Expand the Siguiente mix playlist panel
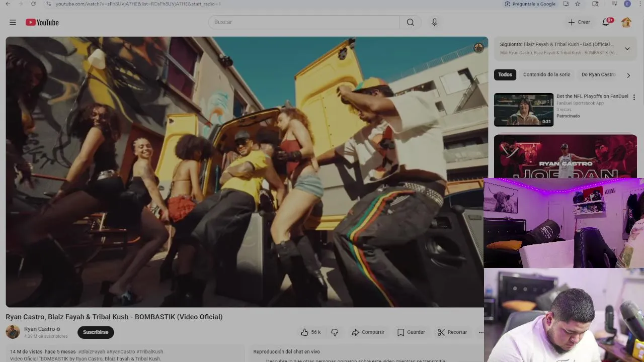644x362 pixels. click(x=627, y=48)
